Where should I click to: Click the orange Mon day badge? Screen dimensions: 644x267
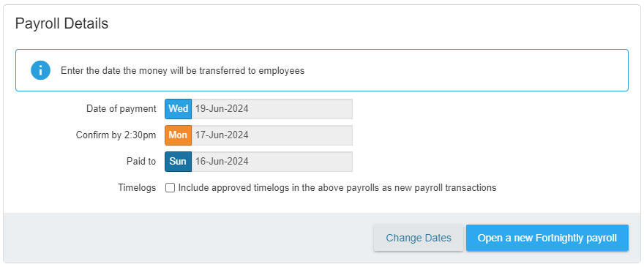[179, 135]
